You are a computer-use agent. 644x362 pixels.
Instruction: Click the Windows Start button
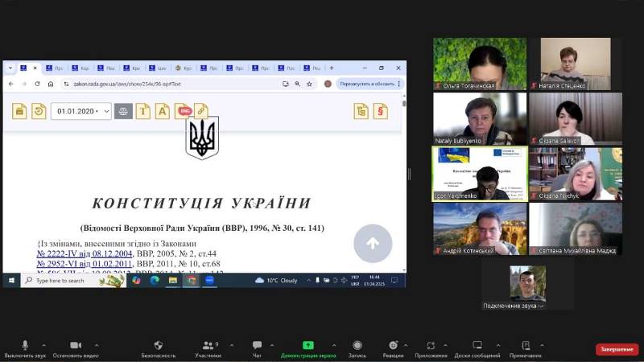coord(11,280)
